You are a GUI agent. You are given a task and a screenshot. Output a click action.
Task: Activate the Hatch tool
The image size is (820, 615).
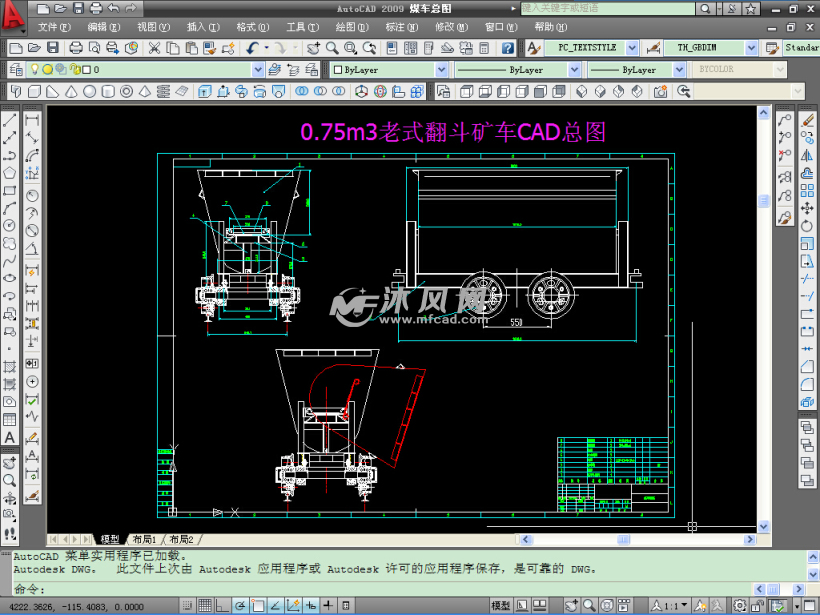(x=9, y=367)
